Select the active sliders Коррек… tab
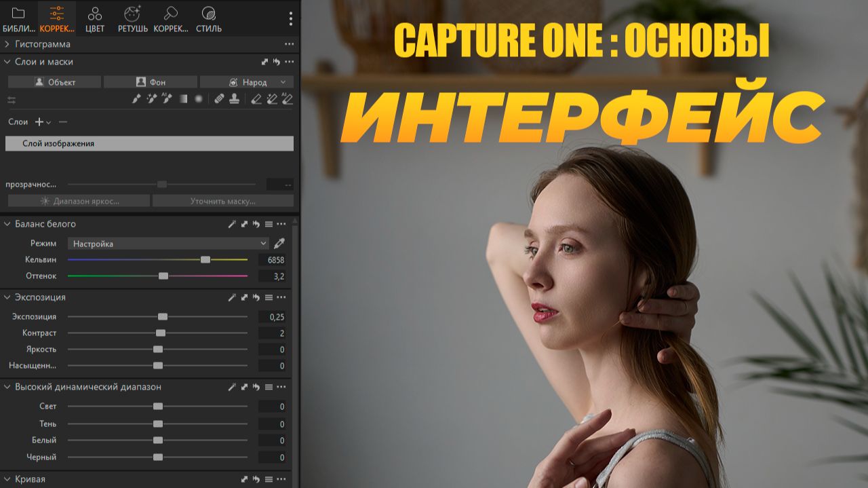Screen dimensions: 868x488 57,19
